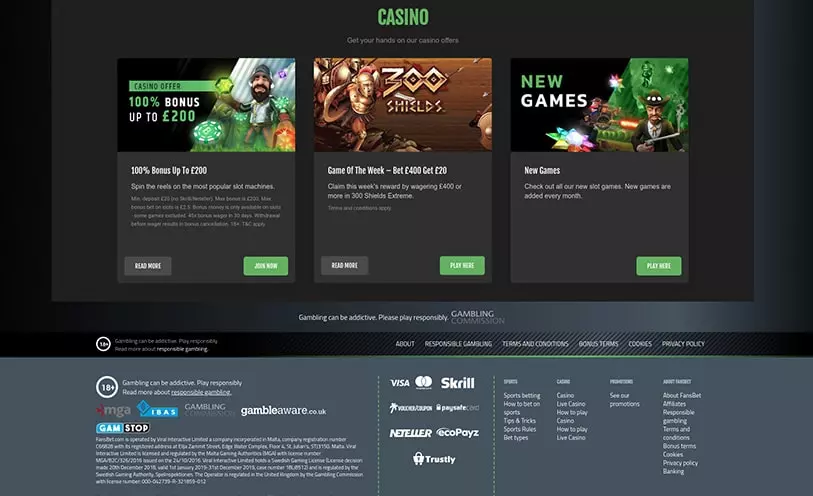
Task: Click Play Here under New Games
Action: pyautogui.click(x=659, y=266)
